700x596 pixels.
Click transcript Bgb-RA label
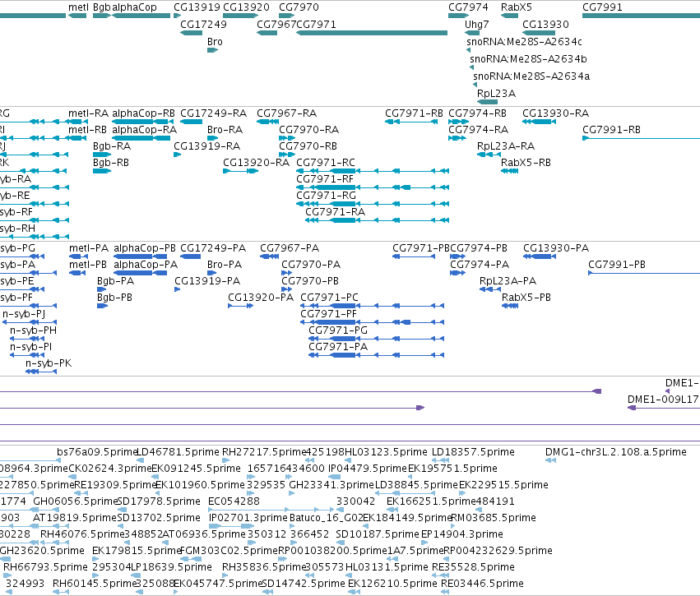[x=112, y=146]
